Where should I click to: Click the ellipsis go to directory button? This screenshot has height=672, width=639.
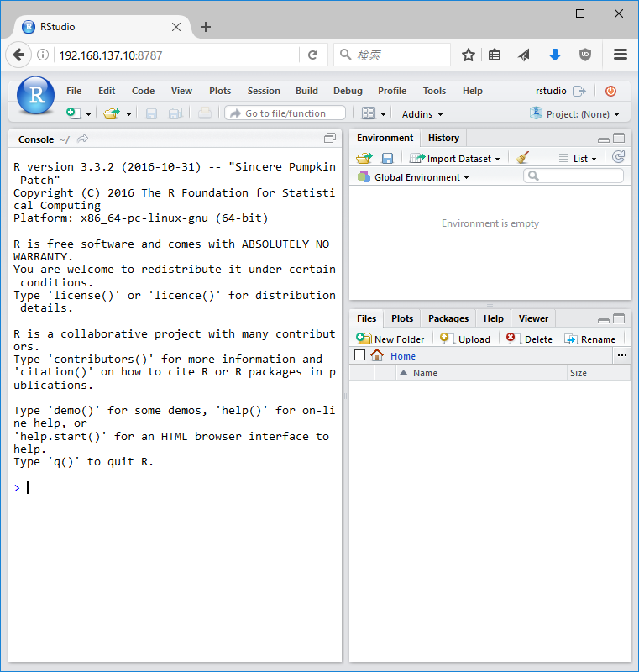pos(622,355)
